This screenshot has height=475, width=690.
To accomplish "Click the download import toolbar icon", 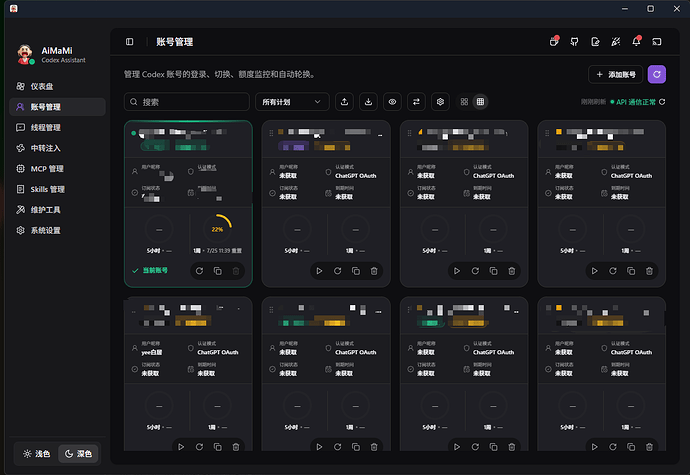I will click(368, 102).
